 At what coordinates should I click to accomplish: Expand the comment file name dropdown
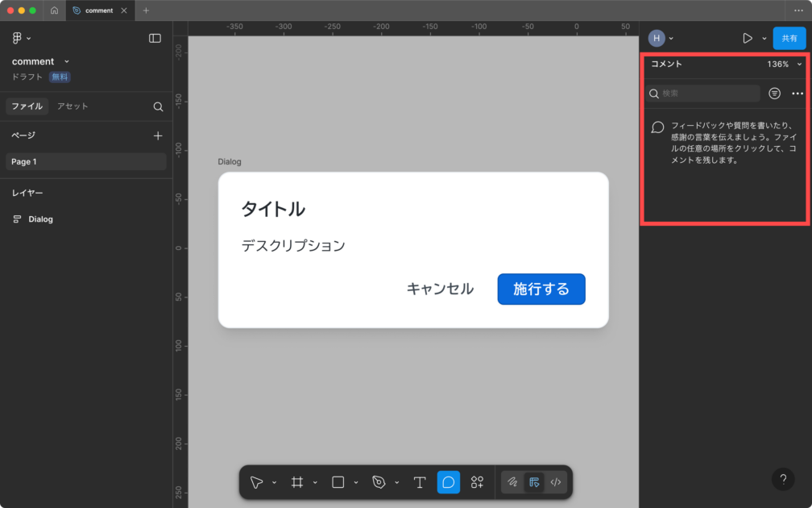coord(67,61)
